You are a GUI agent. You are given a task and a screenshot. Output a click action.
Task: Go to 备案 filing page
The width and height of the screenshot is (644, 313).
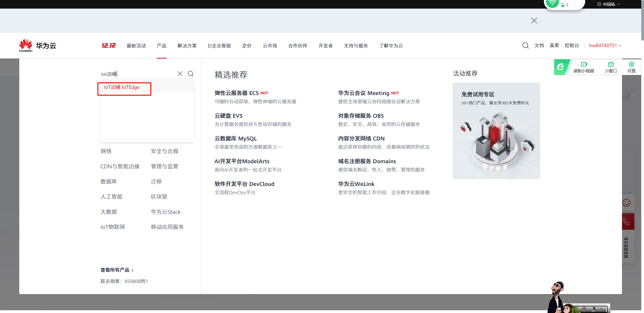pos(555,45)
